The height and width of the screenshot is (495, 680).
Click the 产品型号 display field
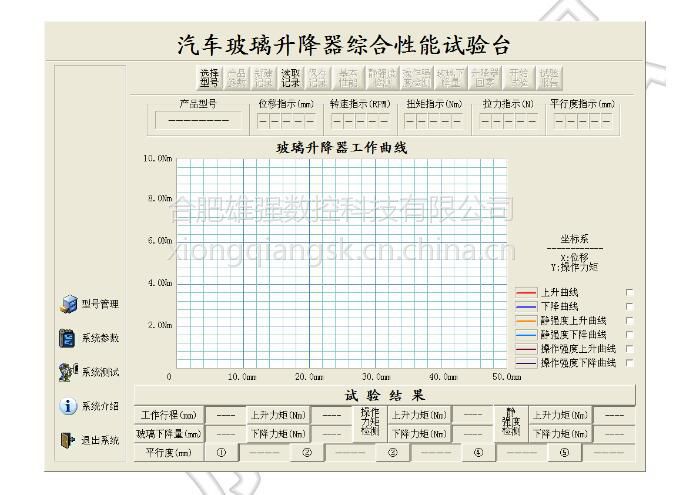(197, 120)
